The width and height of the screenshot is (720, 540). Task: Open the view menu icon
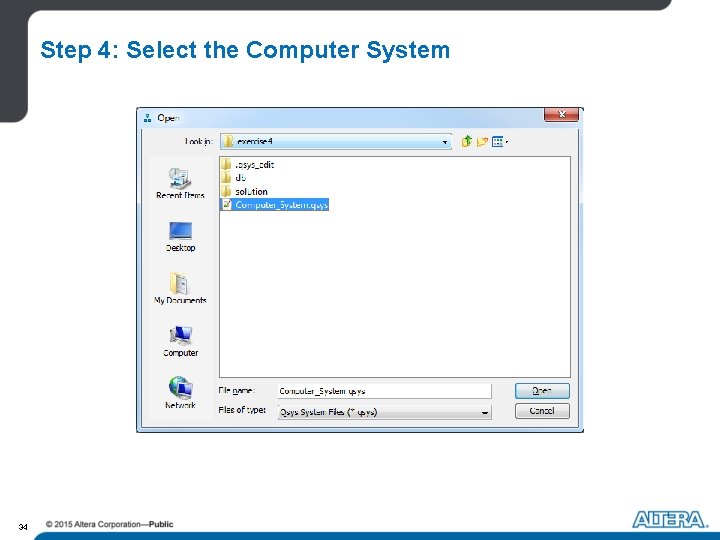500,141
